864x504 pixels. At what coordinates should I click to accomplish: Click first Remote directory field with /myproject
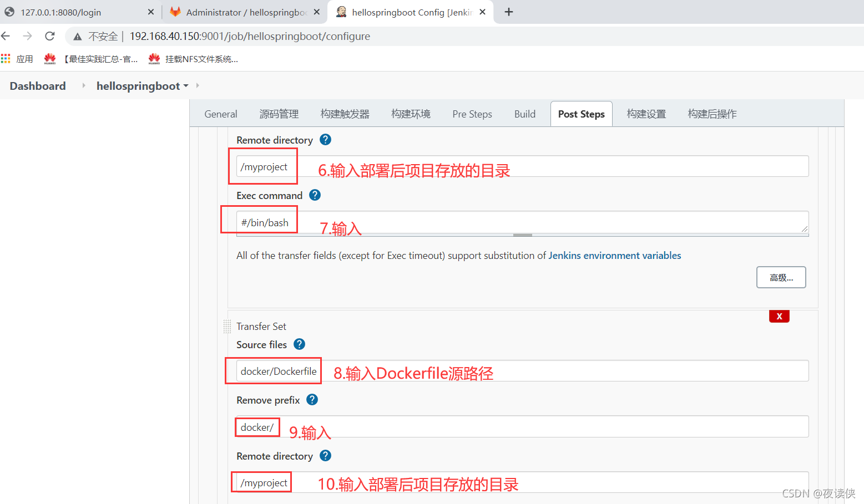point(522,166)
